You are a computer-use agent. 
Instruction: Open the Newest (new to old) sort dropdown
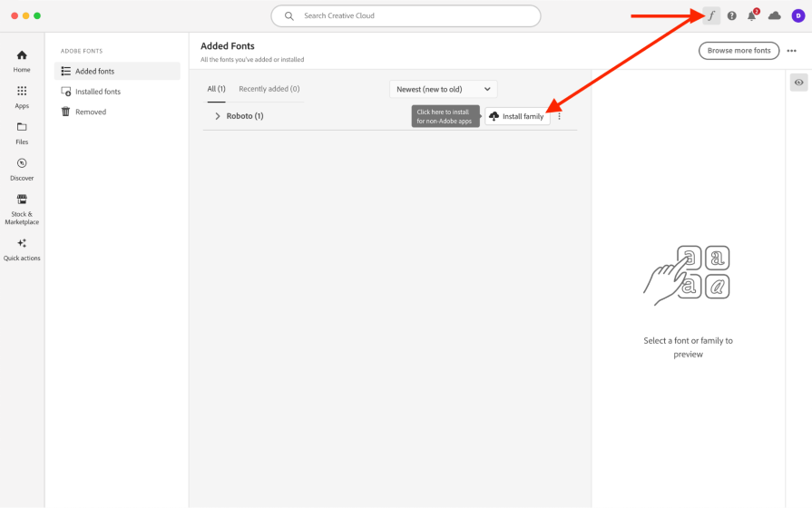tap(444, 89)
